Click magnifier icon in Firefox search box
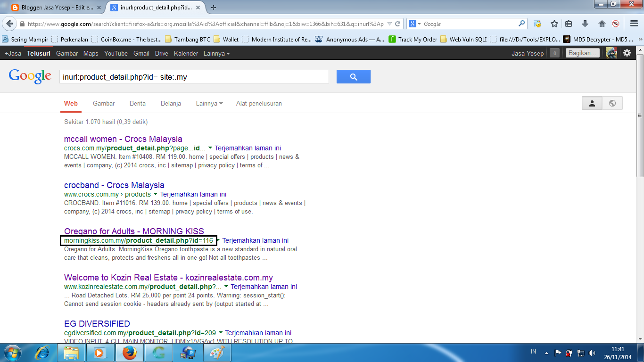The height and width of the screenshot is (362, 644). (x=521, y=24)
